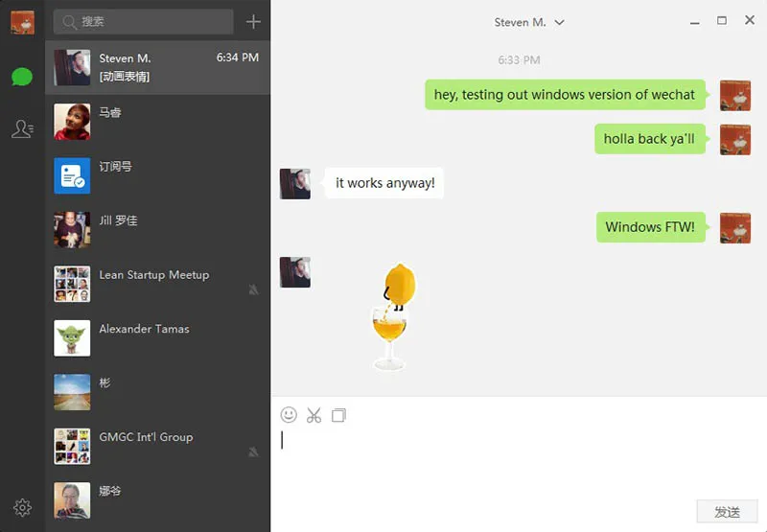Click the search magnifier icon

(x=69, y=22)
